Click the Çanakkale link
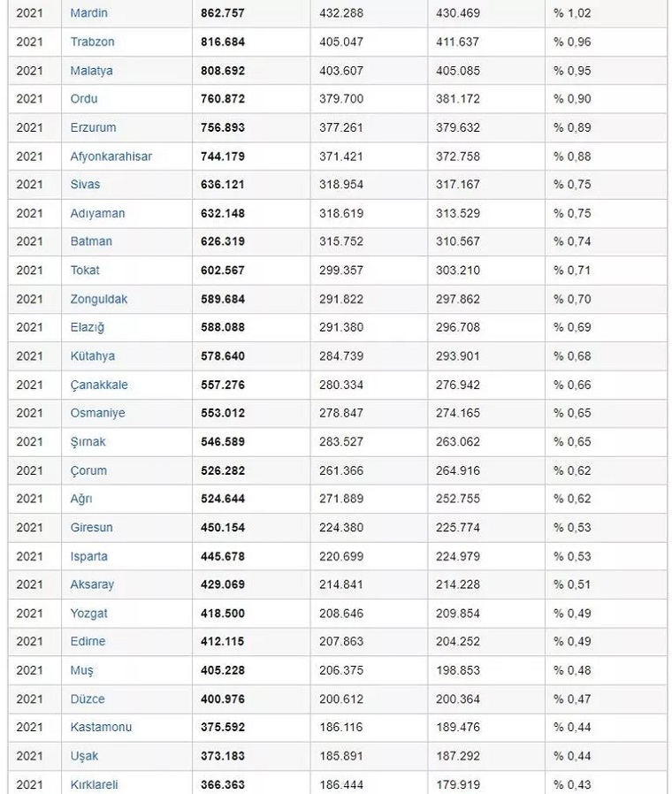Viewport: 672px width, 794px height. click(x=99, y=385)
